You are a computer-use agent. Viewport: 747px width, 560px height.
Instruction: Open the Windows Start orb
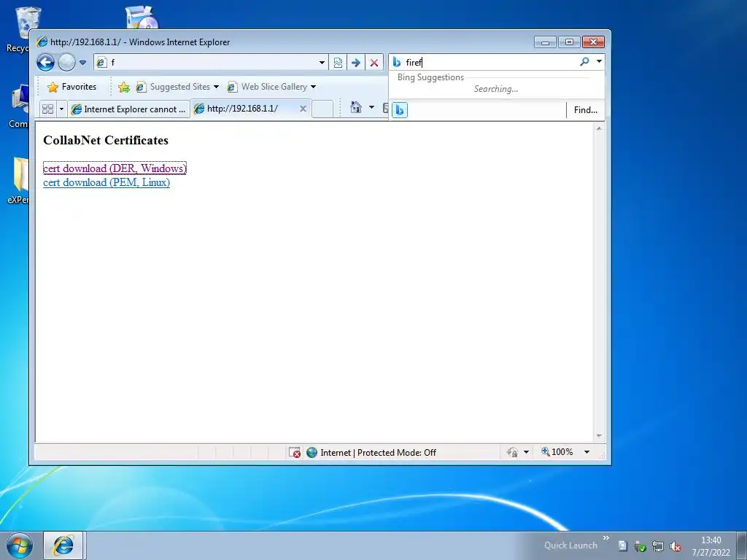coord(20,545)
